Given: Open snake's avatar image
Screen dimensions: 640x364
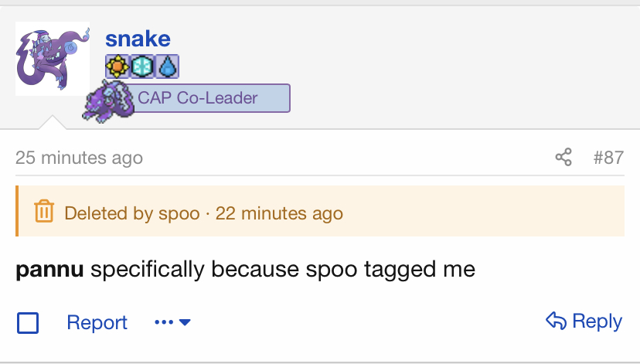Looking at the screenshot, I should pyautogui.click(x=53, y=59).
